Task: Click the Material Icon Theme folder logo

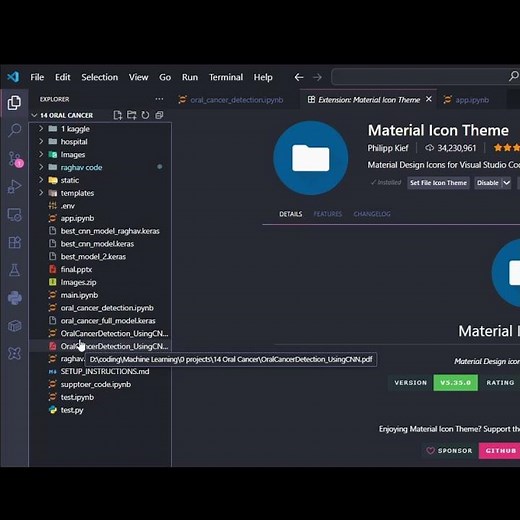Action: coord(311,158)
